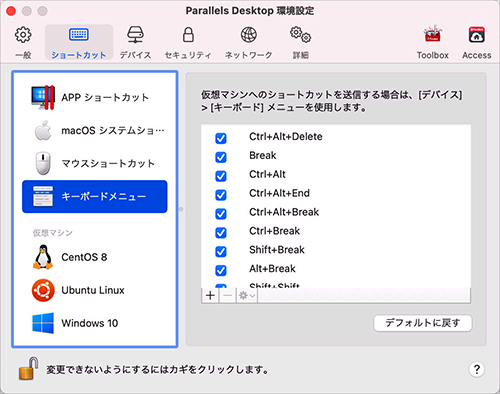Uncheck the Ctrl+Break checkbox

(221, 232)
